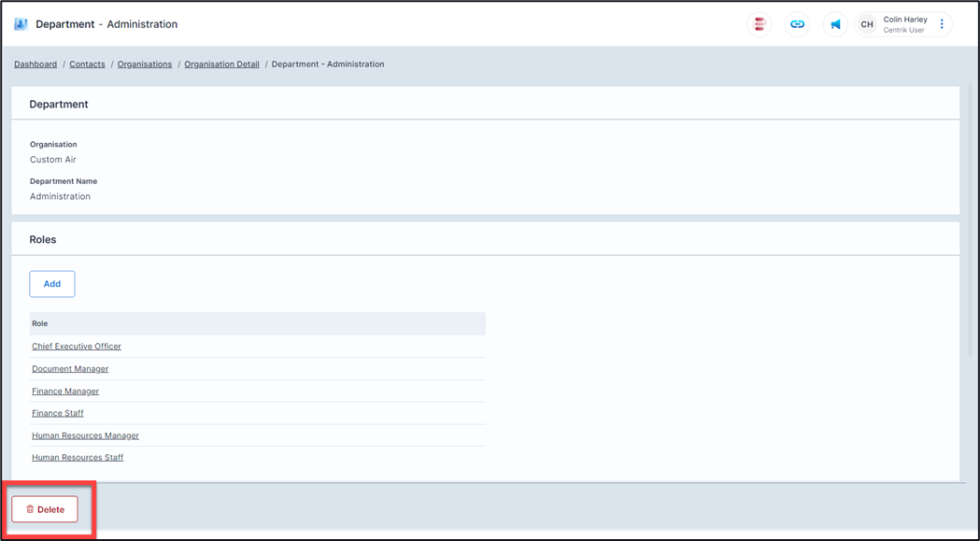Select the Document Manager role
This screenshot has width=980, height=541.
click(70, 369)
